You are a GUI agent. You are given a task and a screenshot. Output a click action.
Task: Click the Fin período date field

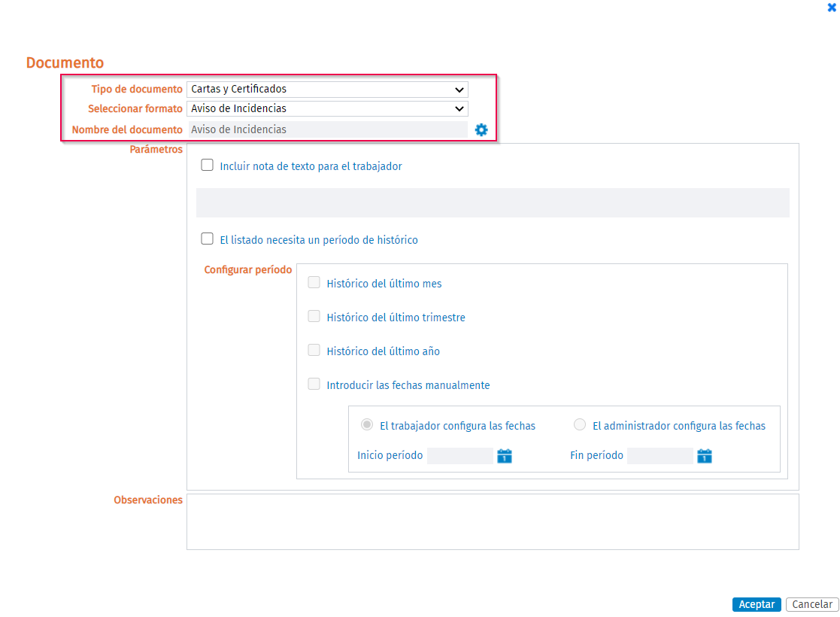tap(660, 456)
